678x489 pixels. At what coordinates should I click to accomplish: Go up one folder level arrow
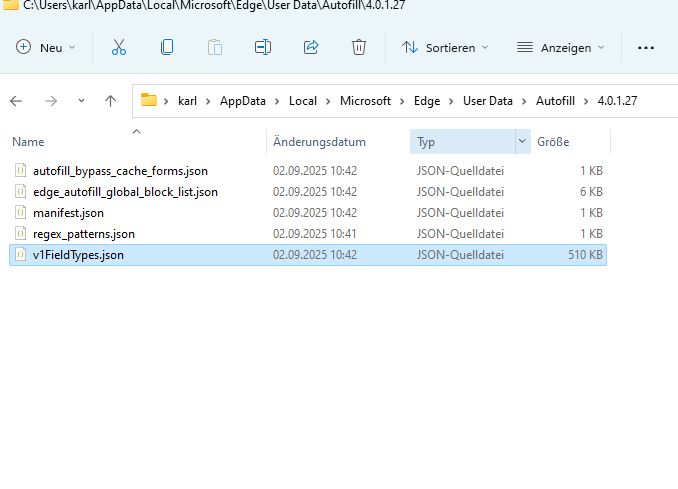pyautogui.click(x=110, y=101)
